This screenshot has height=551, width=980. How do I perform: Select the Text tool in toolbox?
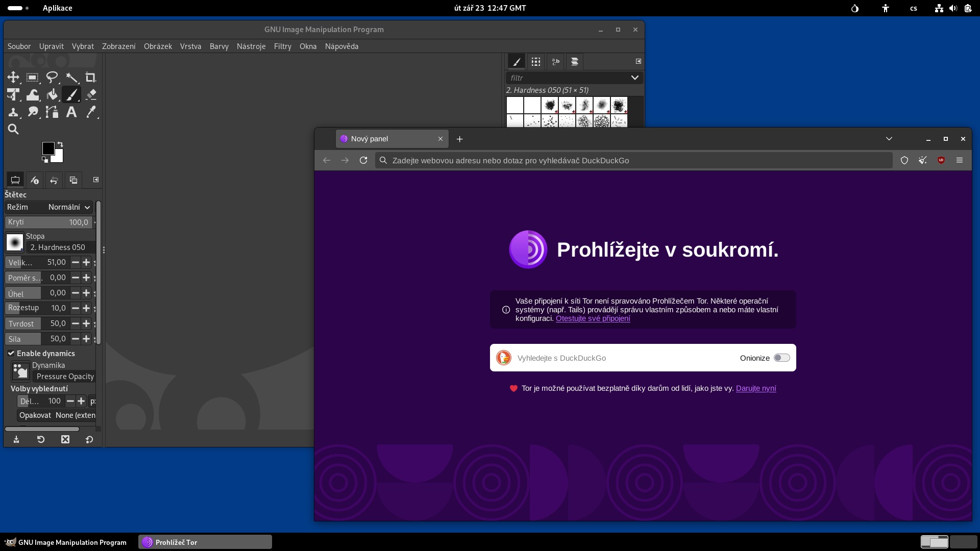click(x=71, y=112)
